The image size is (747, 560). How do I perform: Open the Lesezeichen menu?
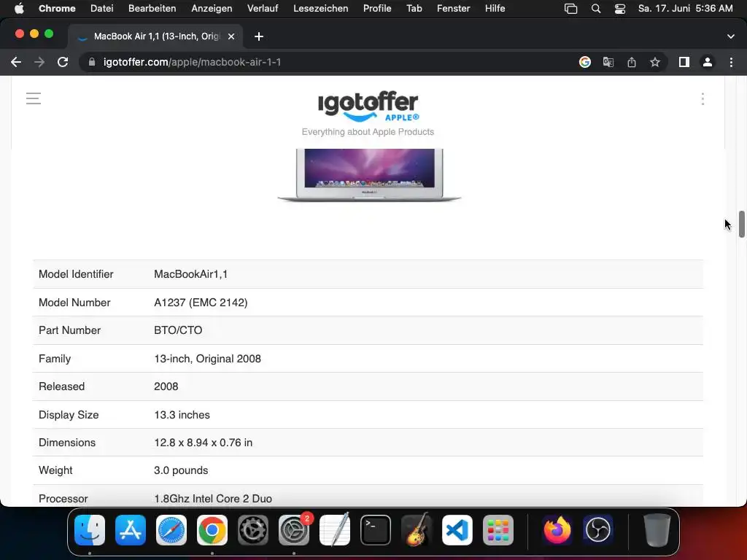(x=321, y=9)
